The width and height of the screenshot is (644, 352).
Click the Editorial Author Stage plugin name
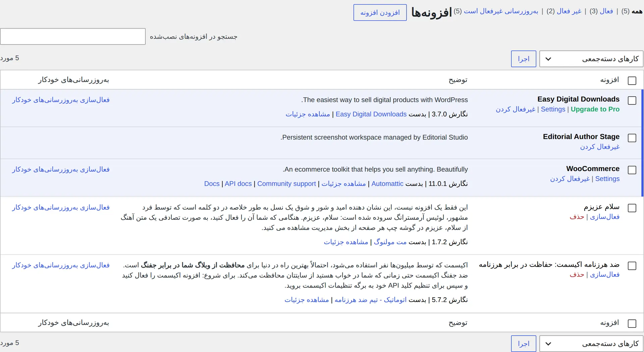tap(581, 137)
